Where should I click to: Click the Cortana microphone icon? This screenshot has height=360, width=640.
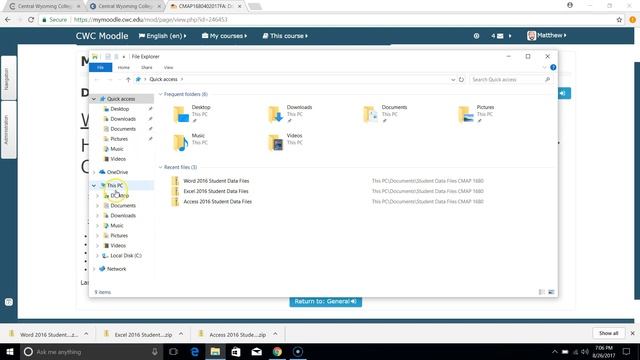[x=155, y=351]
